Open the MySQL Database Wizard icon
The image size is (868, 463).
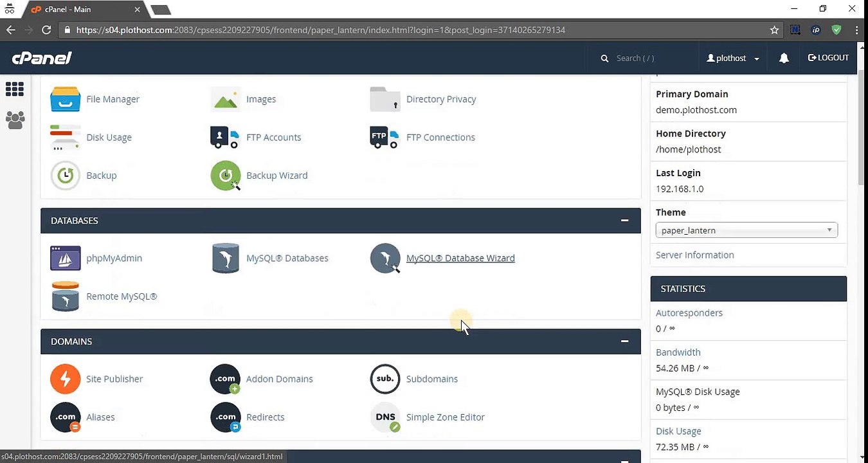tap(385, 258)
